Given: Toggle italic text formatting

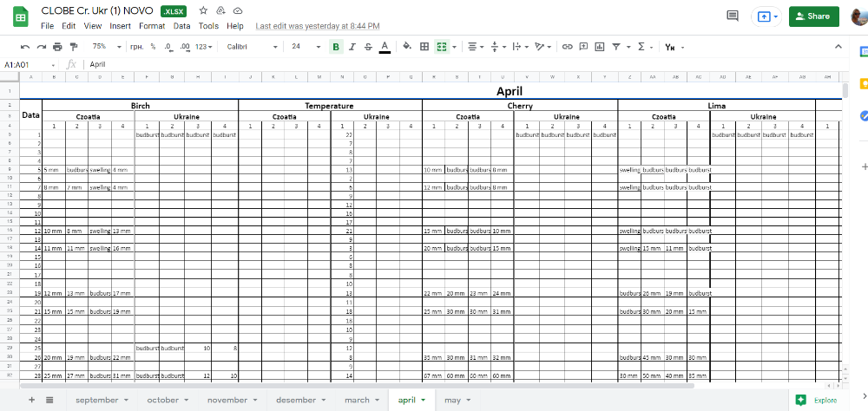Looking at the screenshot, I should (353, 47).
